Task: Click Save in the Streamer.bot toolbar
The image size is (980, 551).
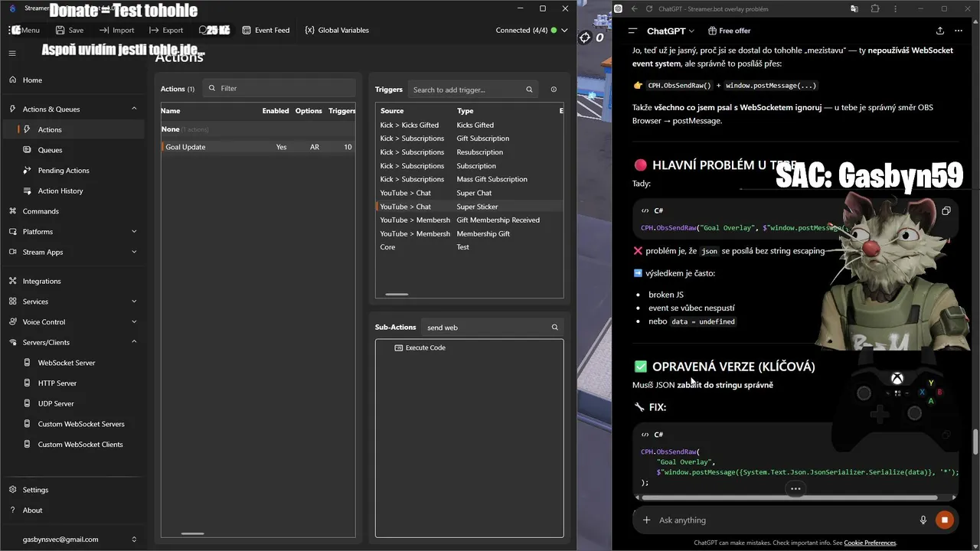Action: tap(70, 30)
